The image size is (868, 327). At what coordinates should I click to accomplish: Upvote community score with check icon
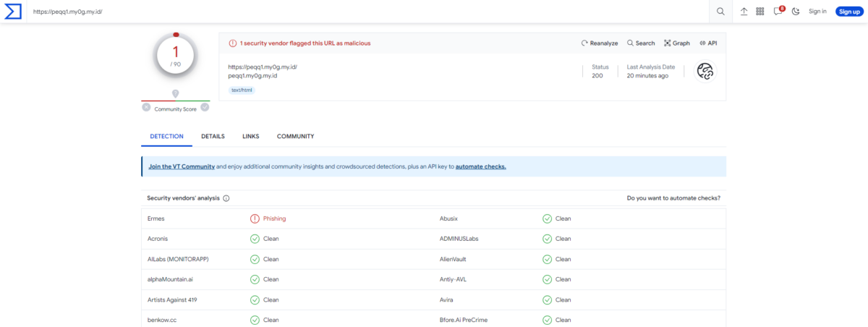point(205,108)
